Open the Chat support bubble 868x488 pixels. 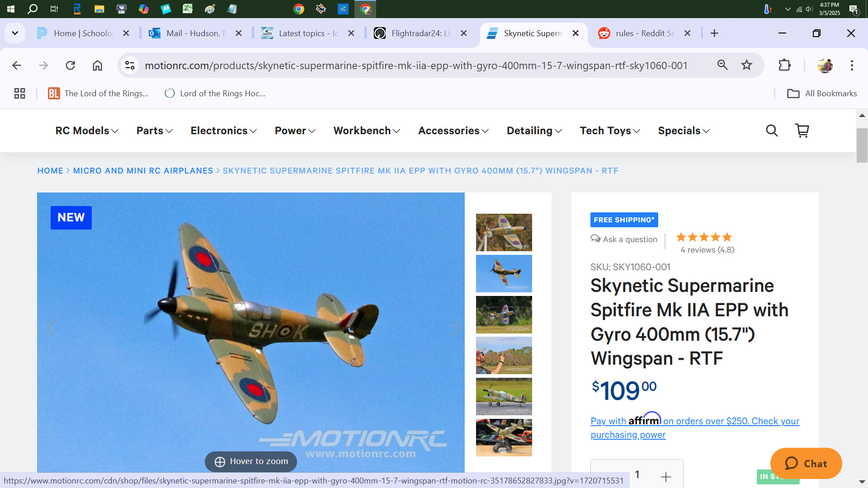coord(806,463)
